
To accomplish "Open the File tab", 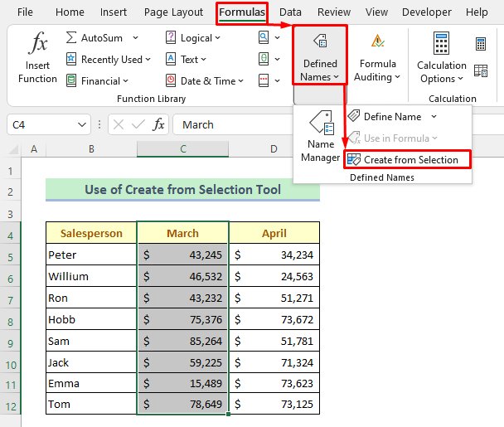I will [25, 12].
